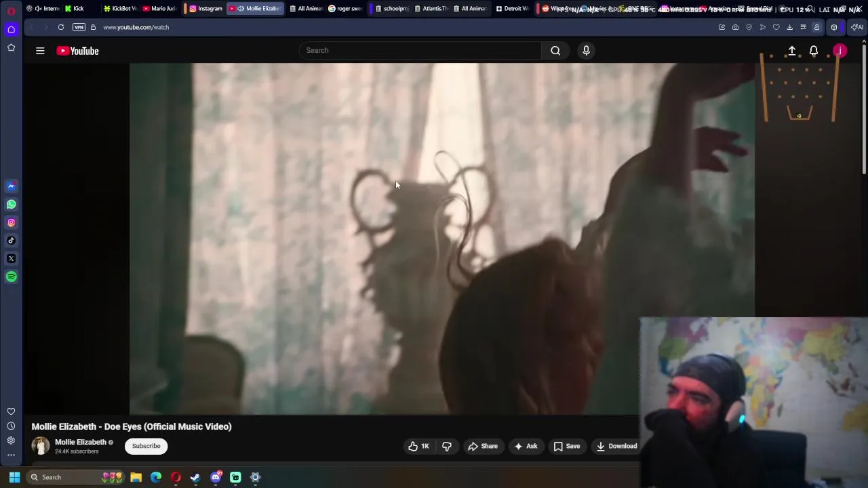Open Easy Setup sliders icon
This screenshot has height=488, width=868.
coord(803,27)
